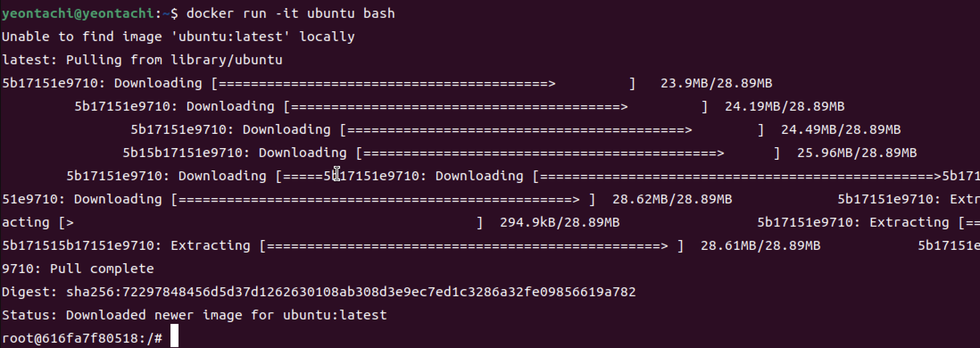Click the 294.9kB/28.89MB extracting text

click(560, 223)
